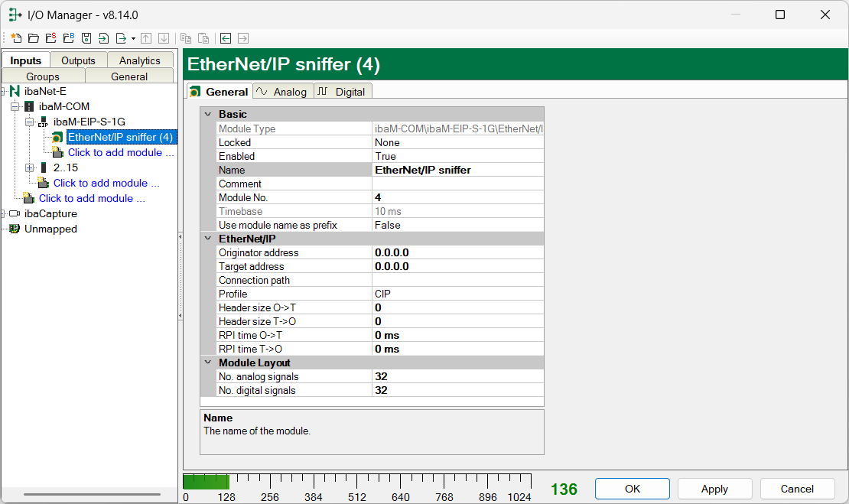Click the folder icon with red S
This screenshot has width=849, height=504.
(51, 38)
